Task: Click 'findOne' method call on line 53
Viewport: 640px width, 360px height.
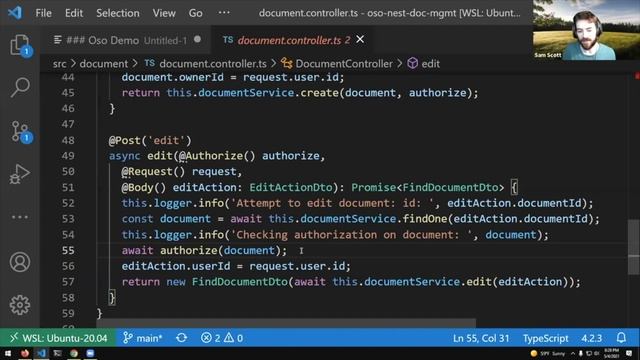Action: (x=425, y=219)
